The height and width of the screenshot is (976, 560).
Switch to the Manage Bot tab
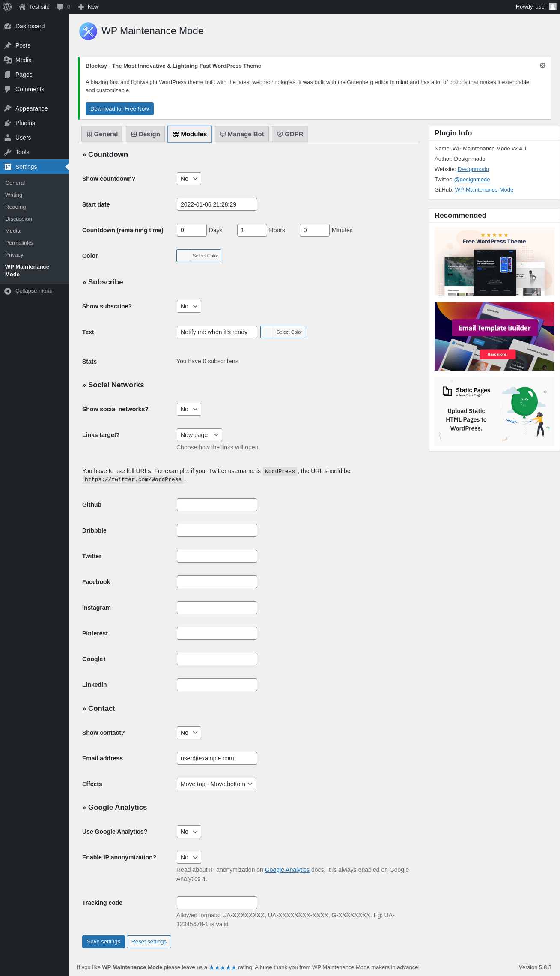tap(242, 134)
